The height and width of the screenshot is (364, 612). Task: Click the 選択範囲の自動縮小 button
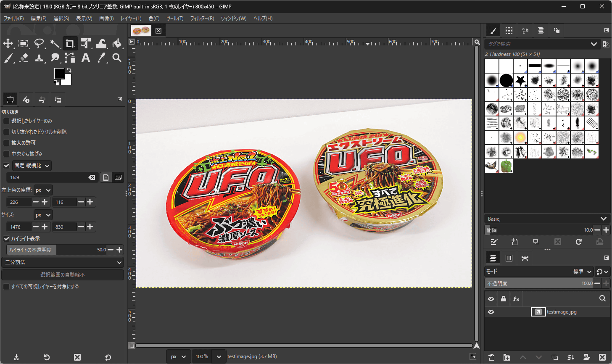click(63, 275)
